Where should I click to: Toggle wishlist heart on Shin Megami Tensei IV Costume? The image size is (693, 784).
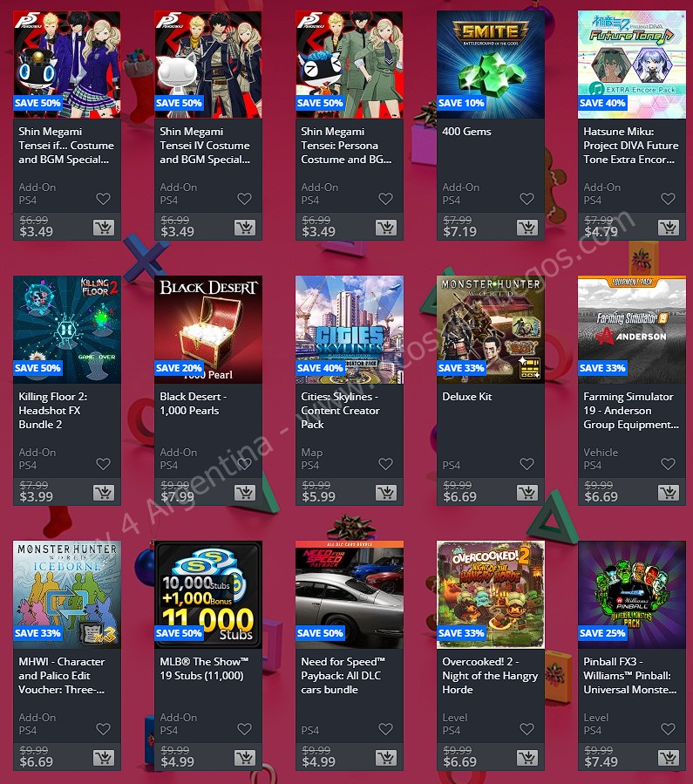pos(244,199)
